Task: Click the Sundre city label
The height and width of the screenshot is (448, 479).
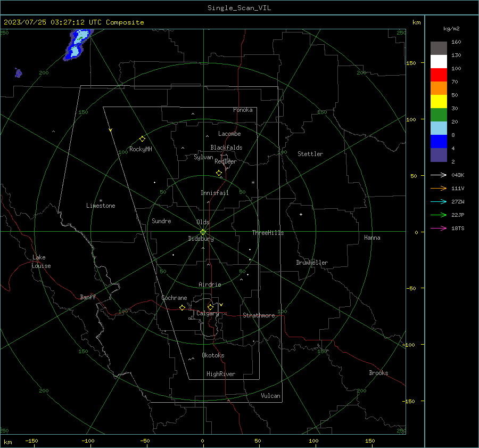Action: (x=161, y=221)
